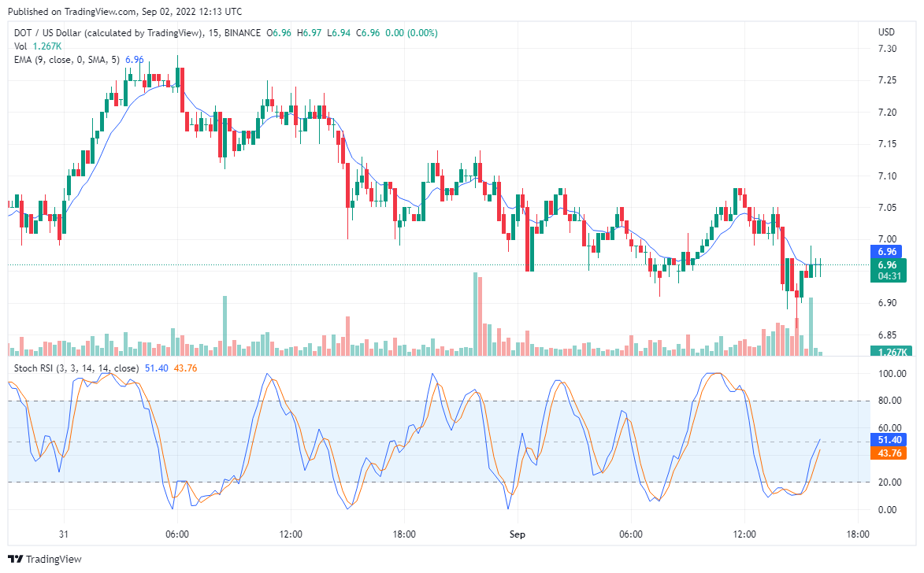Click the 20.00 oversold level label

[889, 482]
